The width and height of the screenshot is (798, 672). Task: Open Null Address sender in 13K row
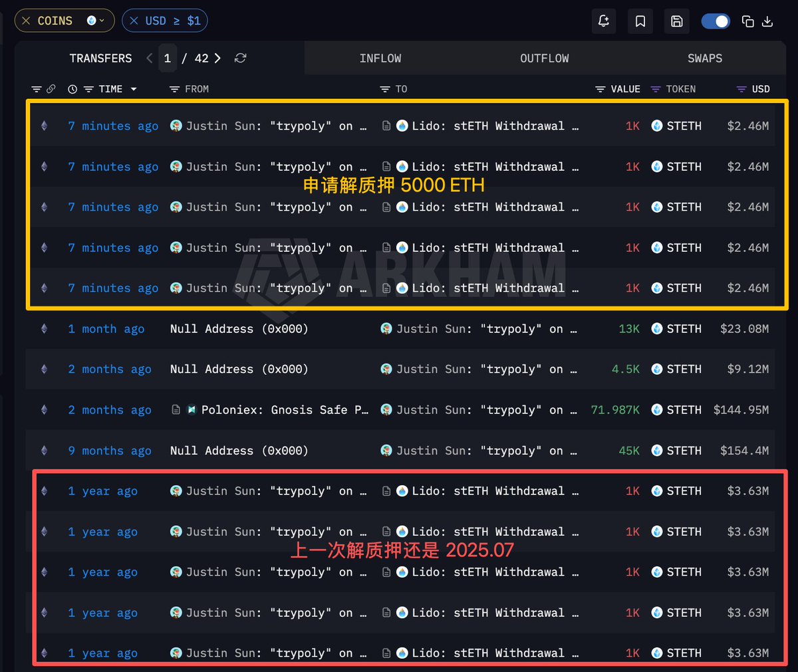coord(239,329)
